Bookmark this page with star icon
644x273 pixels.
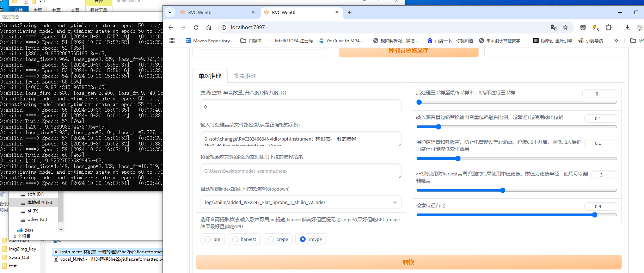click(565, 27)
